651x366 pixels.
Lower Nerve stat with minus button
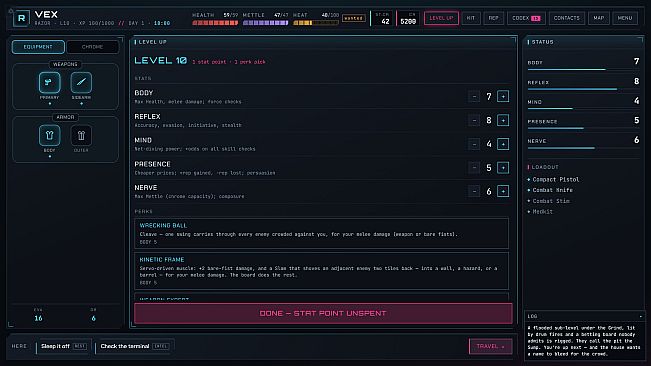tap(474, 191)
